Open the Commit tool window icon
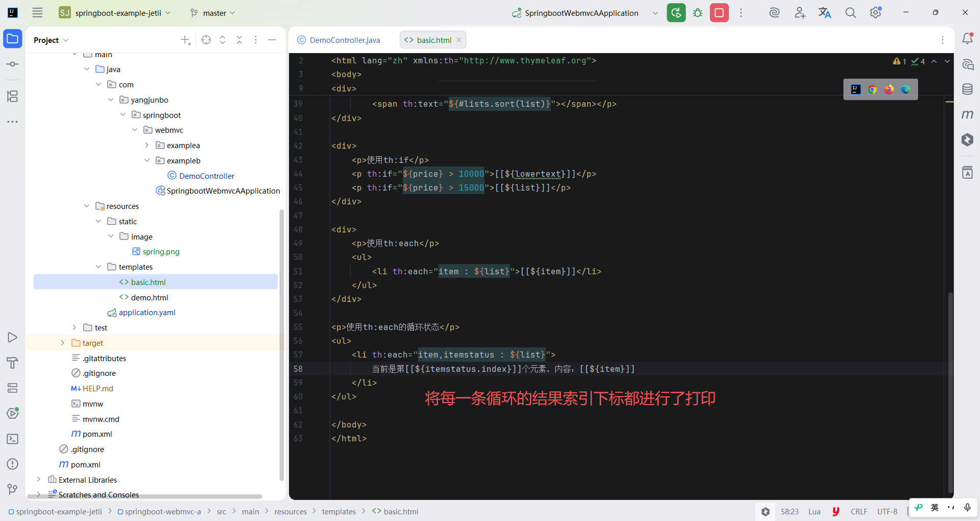The width and height of the screenshot is (980, 521). pyautogui.click(x=13, y=64)
